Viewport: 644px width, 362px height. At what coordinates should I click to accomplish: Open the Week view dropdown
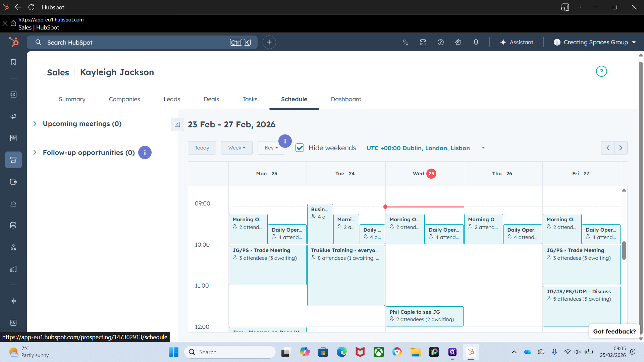coord(237,148)
